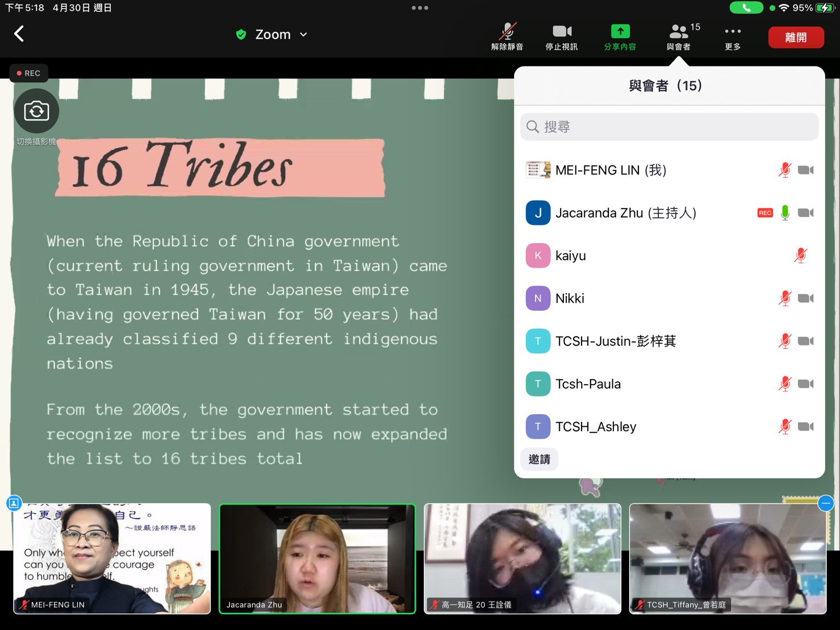Click kaiyu's muted microphone icon

(x=800, y=256)
